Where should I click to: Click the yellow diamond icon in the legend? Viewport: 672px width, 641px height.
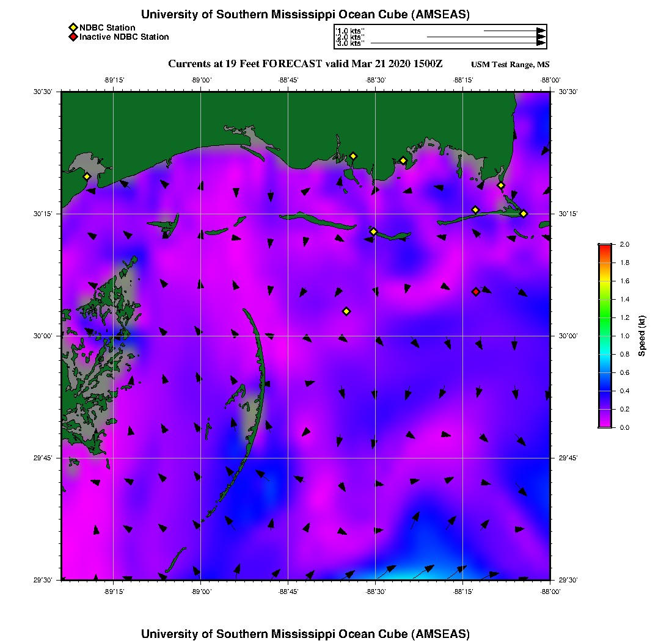pyautogui.click(x=73, y=27)
